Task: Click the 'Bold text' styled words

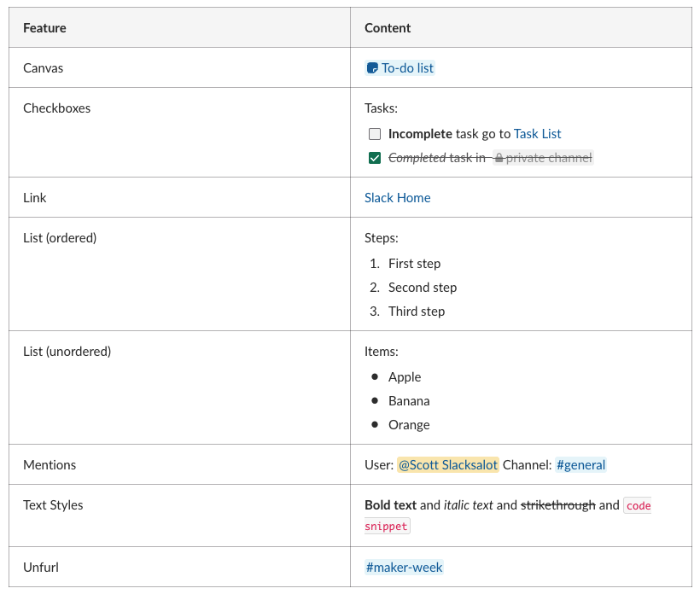Action: (x=390, y=505)
